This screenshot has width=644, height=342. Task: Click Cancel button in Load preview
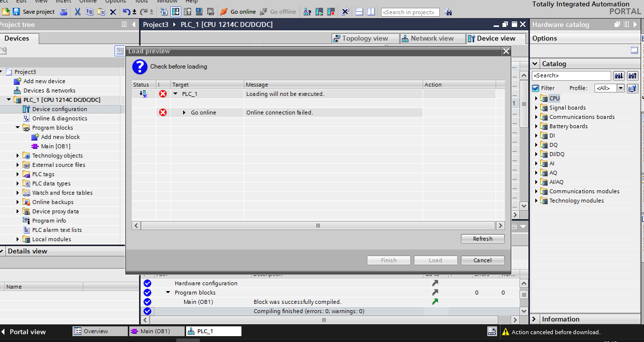pos(482,260)
